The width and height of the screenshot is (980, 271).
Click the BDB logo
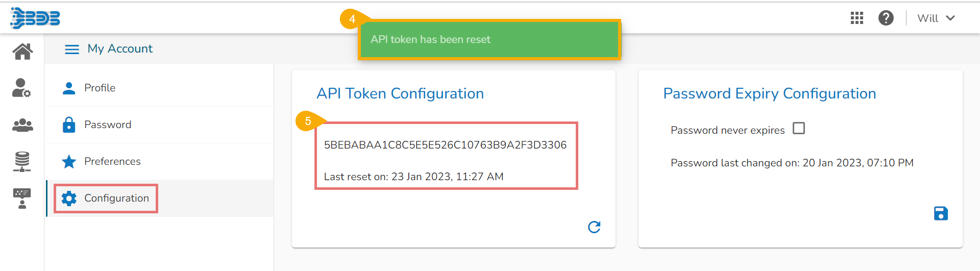[35, 18]
